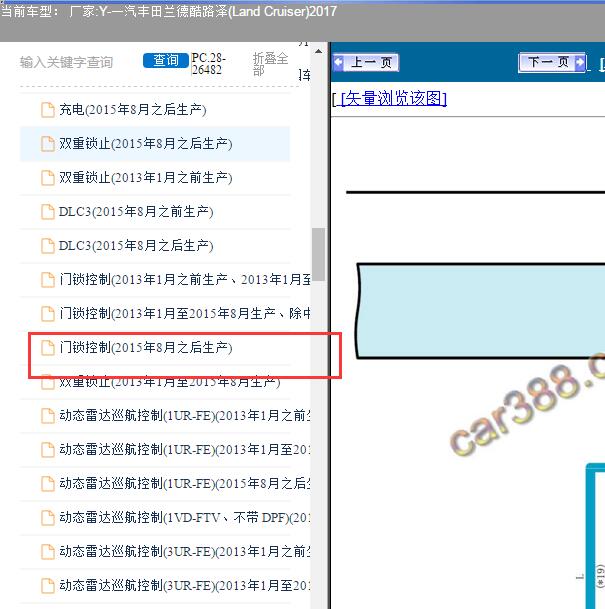The width and height of the screenshot is (605, 609).
Task: Open 动态雷达巡航控制(1VD-FTV、不带 DPF) entry
Action: click(184, 518)
